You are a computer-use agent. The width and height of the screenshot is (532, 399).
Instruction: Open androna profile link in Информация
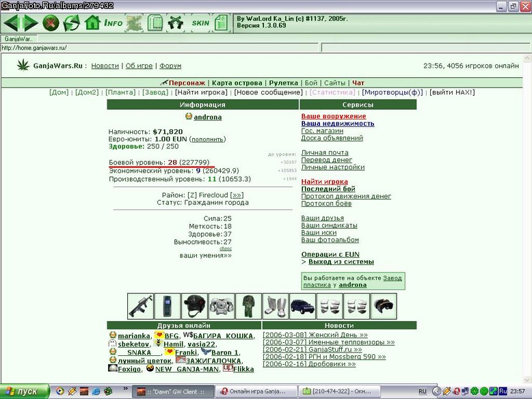tap(208, 117)
